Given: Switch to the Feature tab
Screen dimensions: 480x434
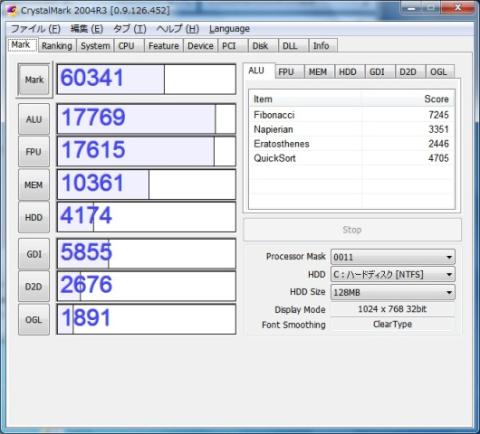Looking at the screenshot, I should pos(164,46).
